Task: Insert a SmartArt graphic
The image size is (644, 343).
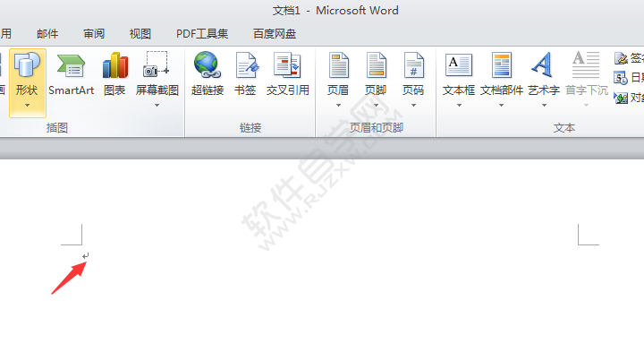Action: (71, 65)
